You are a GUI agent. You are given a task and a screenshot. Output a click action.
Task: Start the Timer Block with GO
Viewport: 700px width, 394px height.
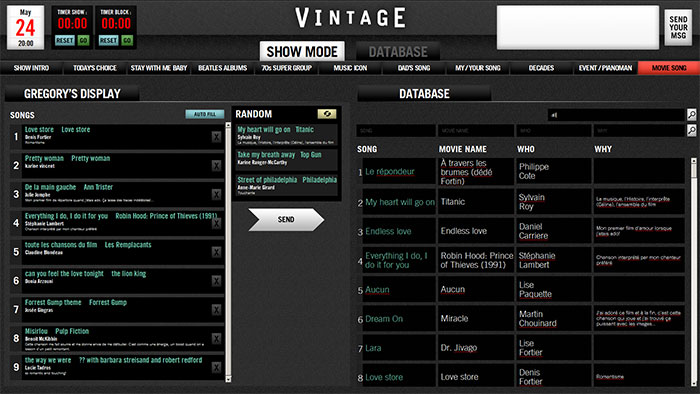(x=127, y=41)
